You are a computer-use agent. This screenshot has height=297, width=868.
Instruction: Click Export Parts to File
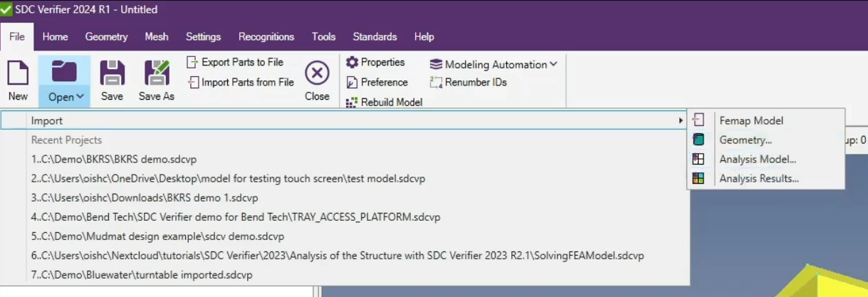(235, 62)
